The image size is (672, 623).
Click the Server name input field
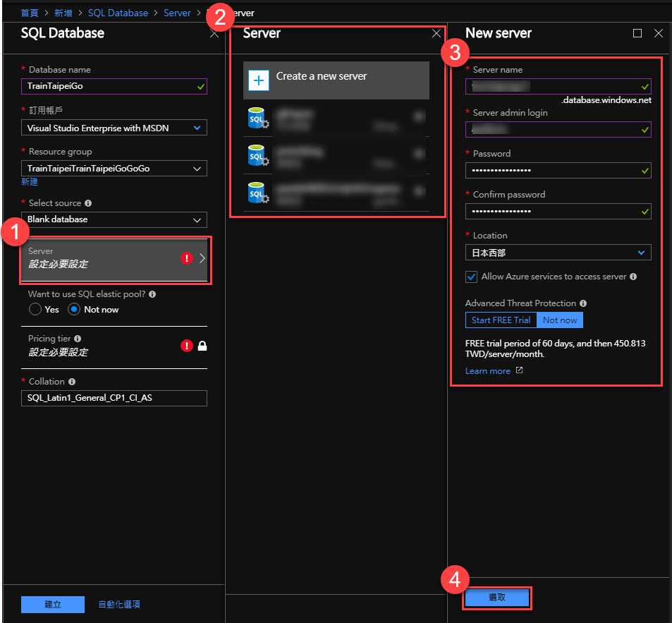(558, 86)
